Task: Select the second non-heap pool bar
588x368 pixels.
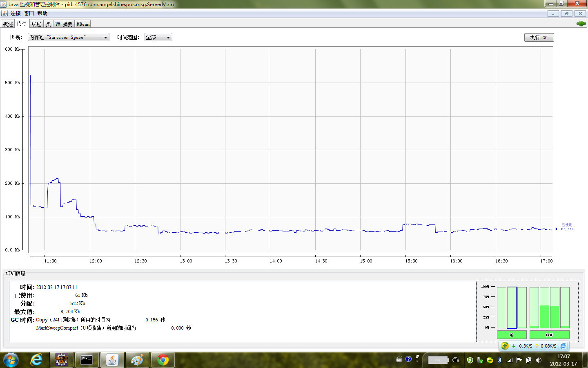Action: [x=544, y=307]
